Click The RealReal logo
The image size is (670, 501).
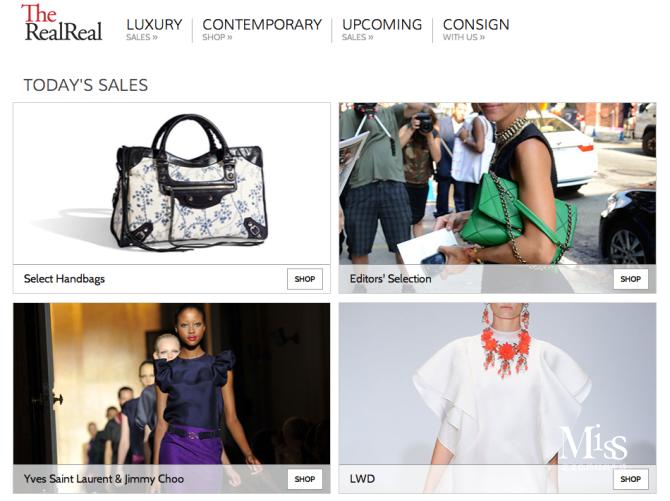click(62, 23)
